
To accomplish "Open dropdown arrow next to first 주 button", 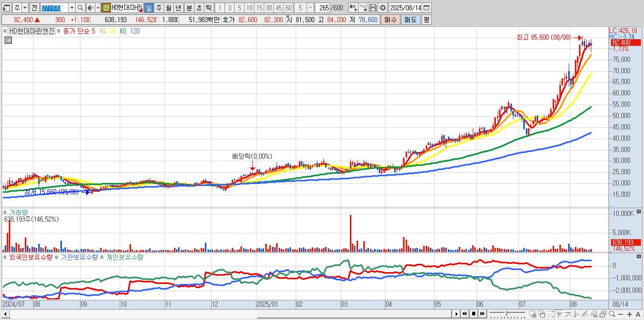I will 25,8.
